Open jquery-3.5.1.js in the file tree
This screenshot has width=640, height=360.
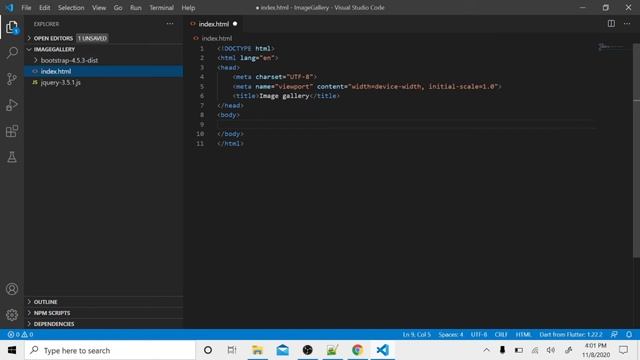coord(104,82)
